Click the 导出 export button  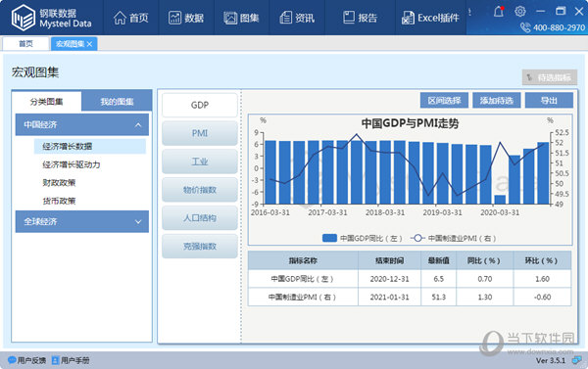[549, 100]
